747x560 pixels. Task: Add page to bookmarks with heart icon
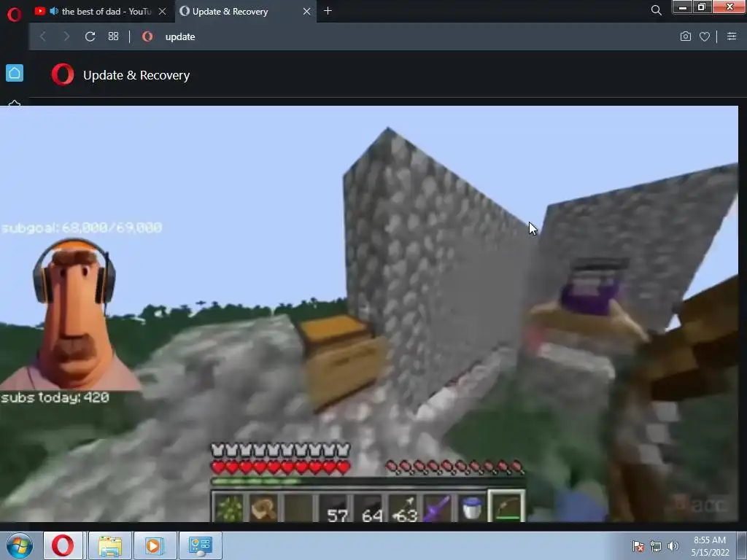pos(705,36)
